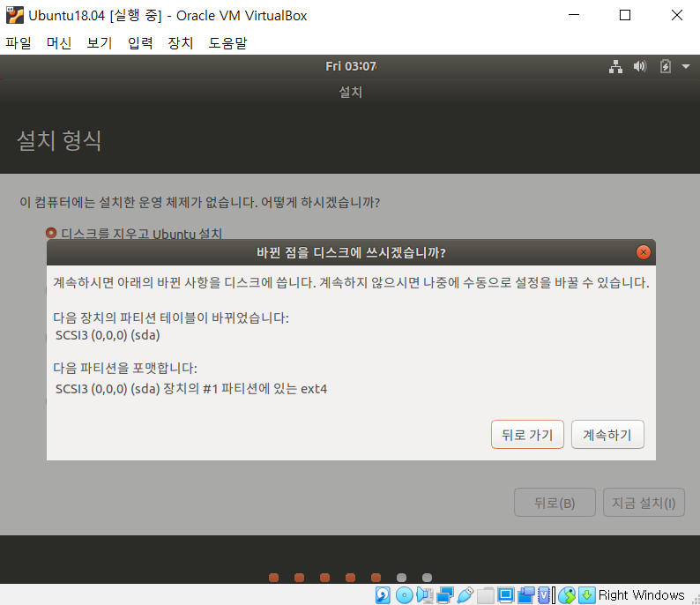Click the CPU virtualization V status icon
Screen dimensions: 700x605
pos(544,595)
